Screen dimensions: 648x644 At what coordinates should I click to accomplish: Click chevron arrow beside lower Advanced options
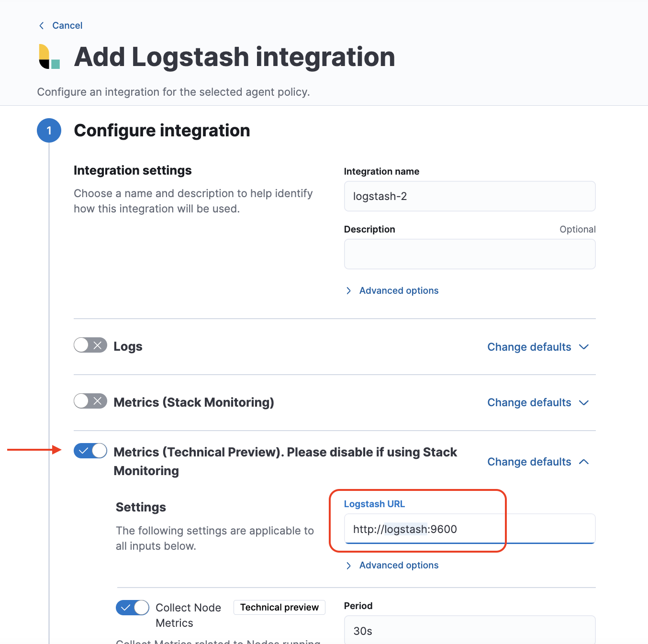click(349, 566)
